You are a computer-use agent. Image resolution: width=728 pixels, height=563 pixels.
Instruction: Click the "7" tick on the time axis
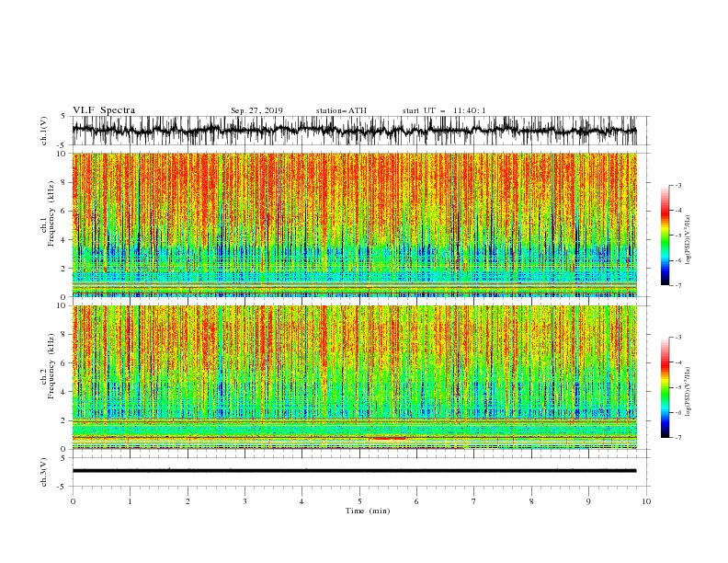point(474,501)
